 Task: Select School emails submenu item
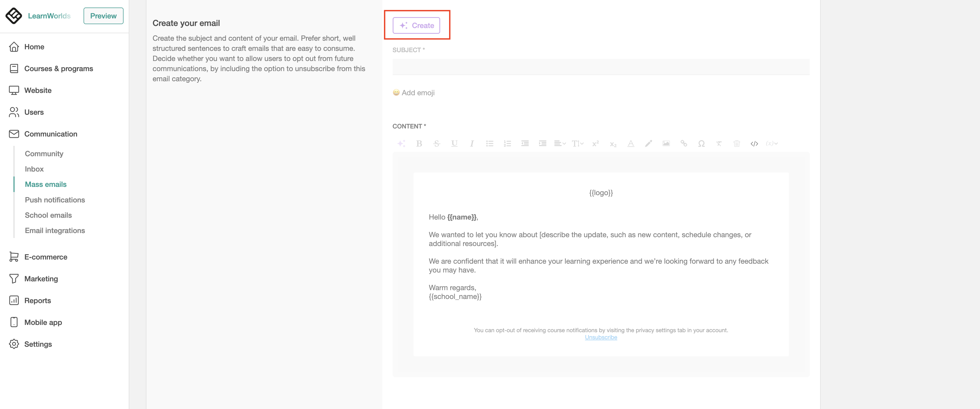[48, 215]
